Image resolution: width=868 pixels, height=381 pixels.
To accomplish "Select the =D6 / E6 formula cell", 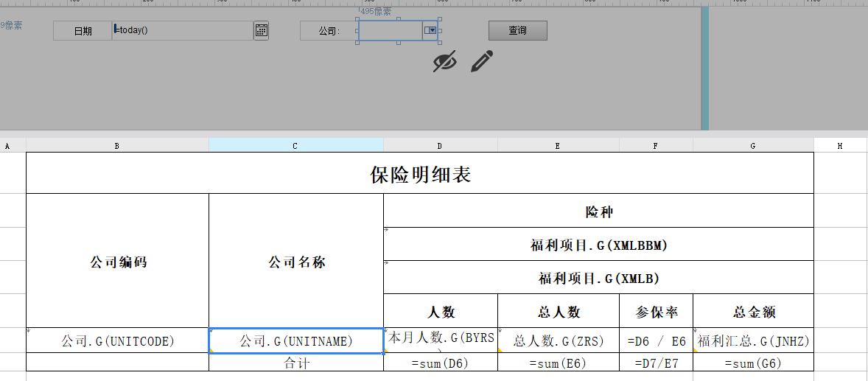I will 656,340.
